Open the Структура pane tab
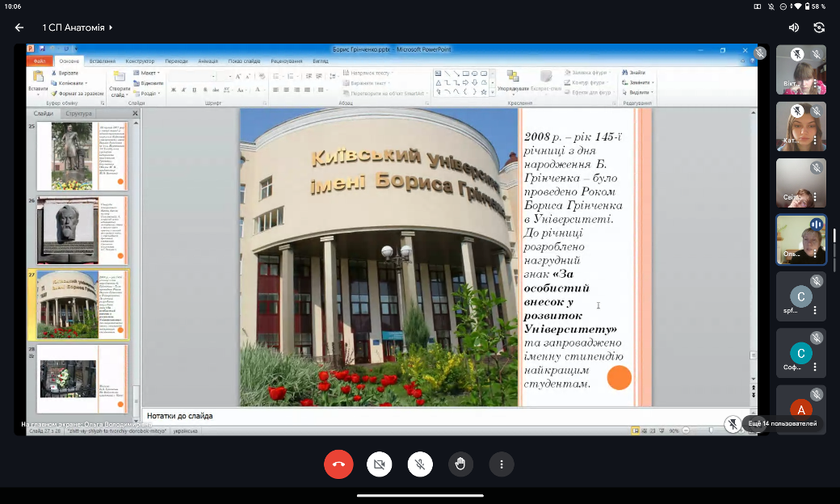The width and height of the screenshot is (840, 504). (x=79, y=114)
